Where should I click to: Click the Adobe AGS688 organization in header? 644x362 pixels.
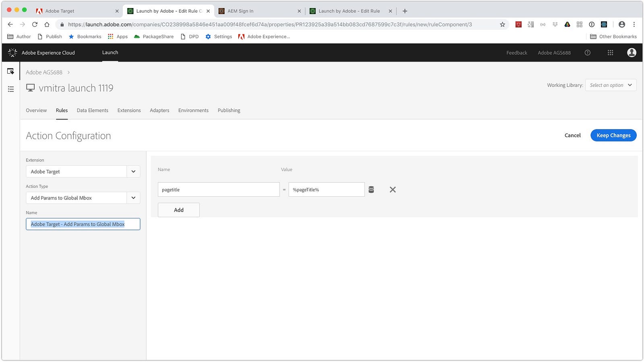(554, 53)
